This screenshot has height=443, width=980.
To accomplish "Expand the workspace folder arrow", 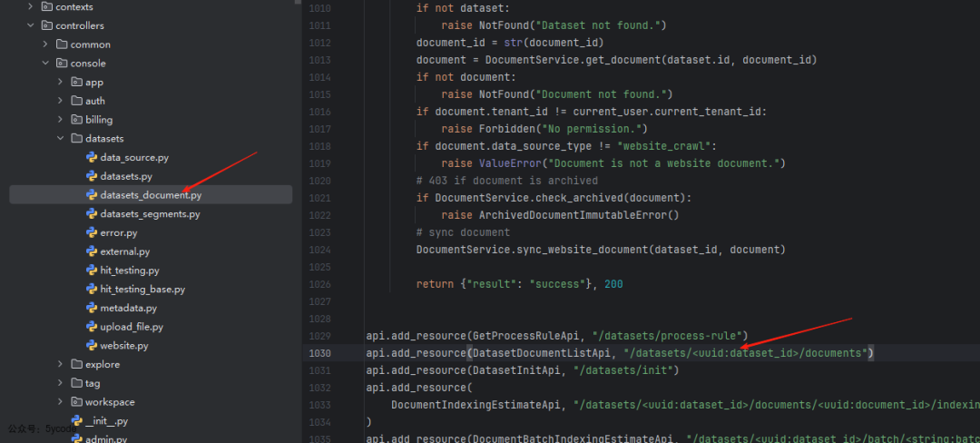I will point(61,402).
